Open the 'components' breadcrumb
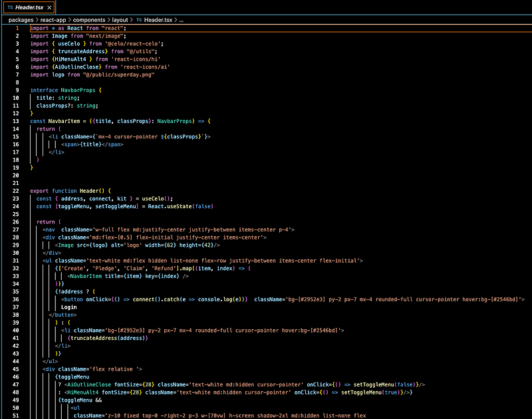The height and width of the screenshot is (419, 532). click(x=89, y=20)
